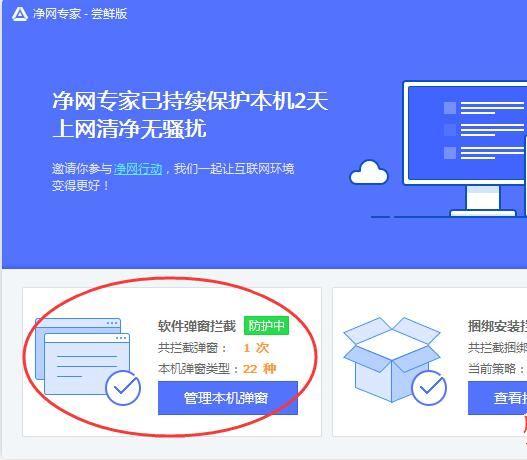Screen dimensions: 527x460
Task: Click the checkmark circle on popup windows icon
Action: click(123, 388)
